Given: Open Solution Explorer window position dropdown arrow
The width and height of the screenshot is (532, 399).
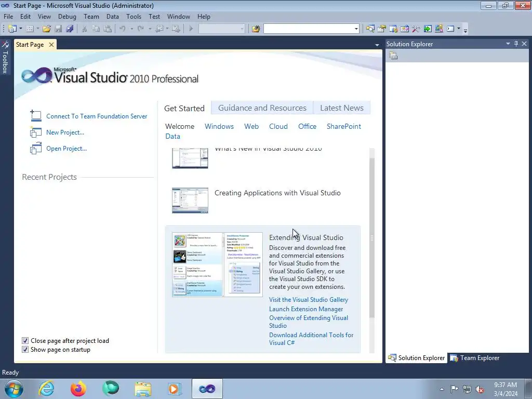Looking at the screenshot, I should 508,44.
